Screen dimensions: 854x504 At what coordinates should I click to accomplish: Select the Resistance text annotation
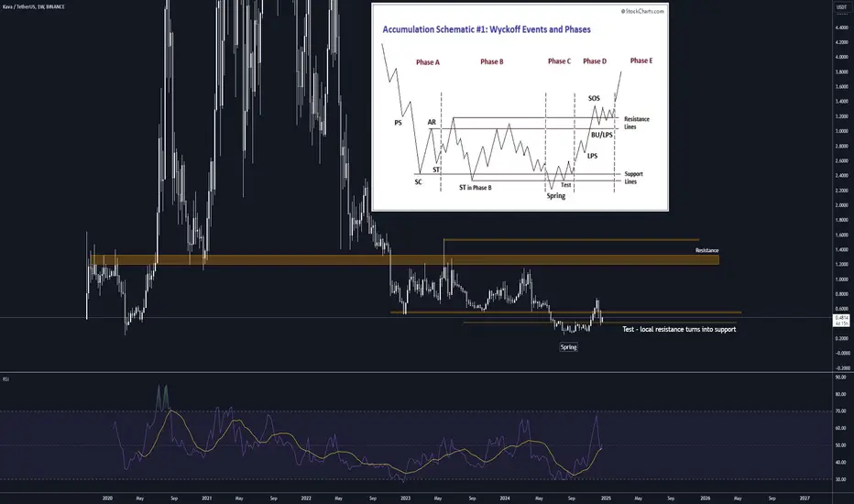707,251
